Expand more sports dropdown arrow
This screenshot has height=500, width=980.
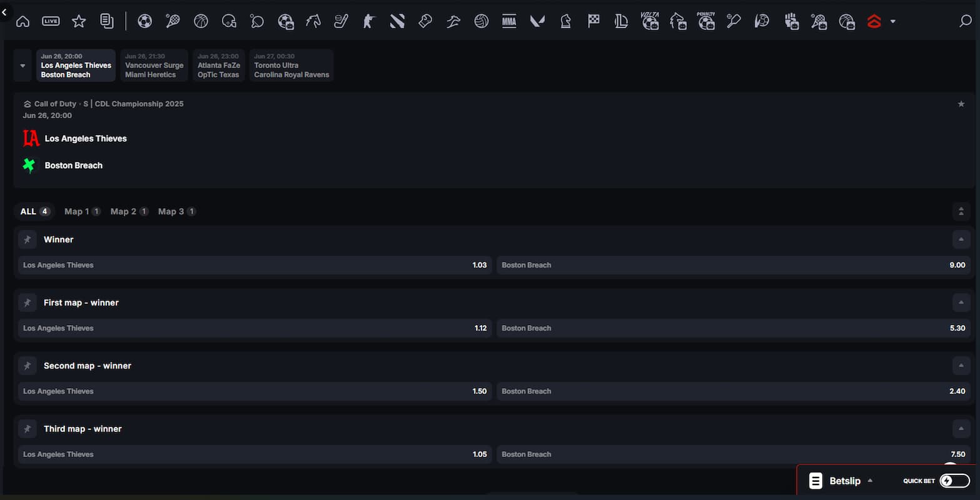point(892,21)
